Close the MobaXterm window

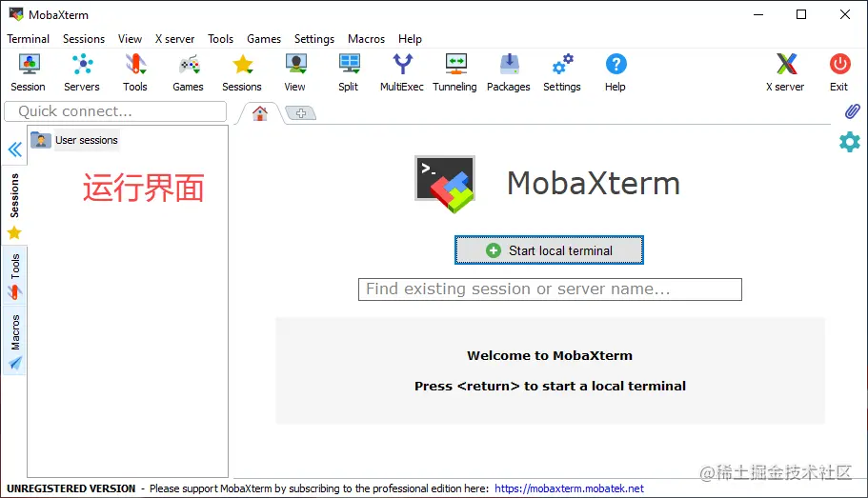click(x=845, y=14)
